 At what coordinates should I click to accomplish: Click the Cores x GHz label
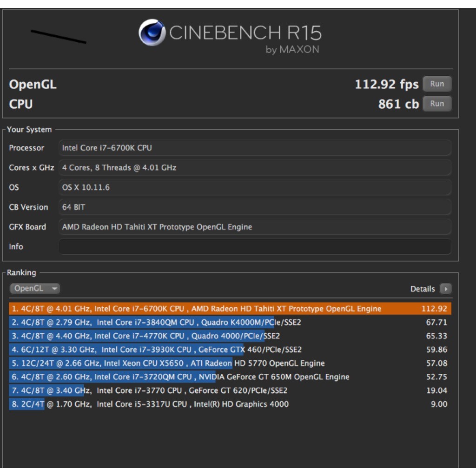click(x=31, y=167)
